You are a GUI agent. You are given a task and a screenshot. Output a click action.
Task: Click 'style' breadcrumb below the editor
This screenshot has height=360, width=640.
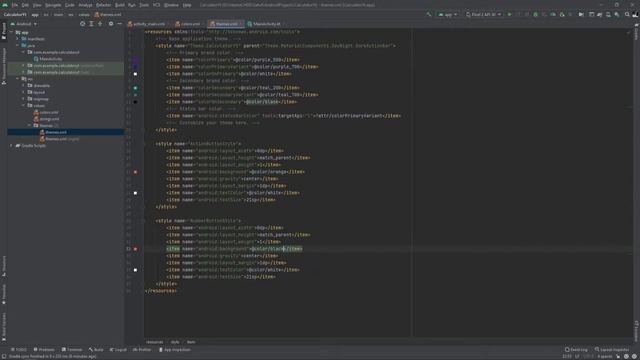point(175,342)
